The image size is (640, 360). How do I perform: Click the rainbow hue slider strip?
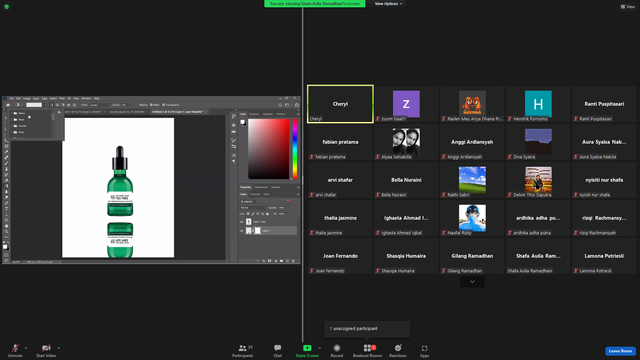click(295, 149)
